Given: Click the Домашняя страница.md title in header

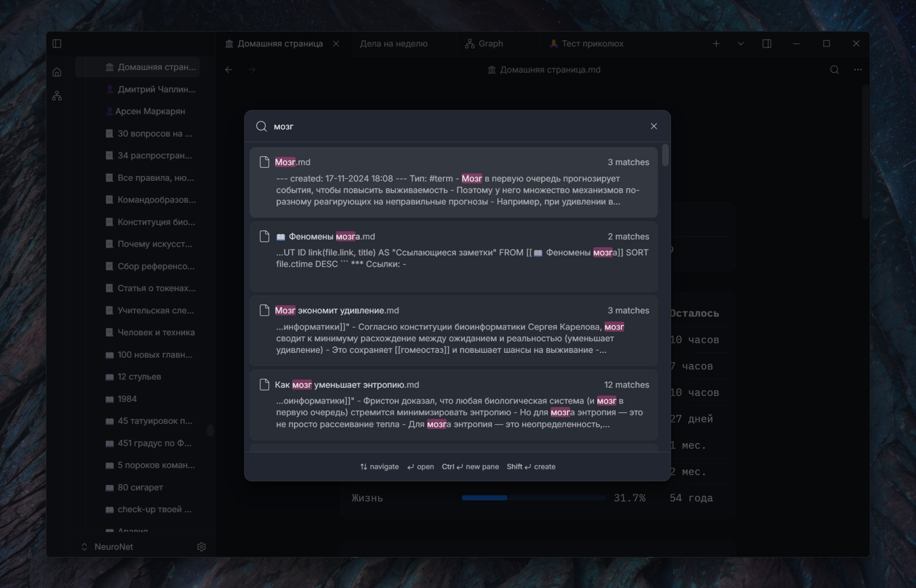Looking at the screenshot, I should (x=550, y=70).
